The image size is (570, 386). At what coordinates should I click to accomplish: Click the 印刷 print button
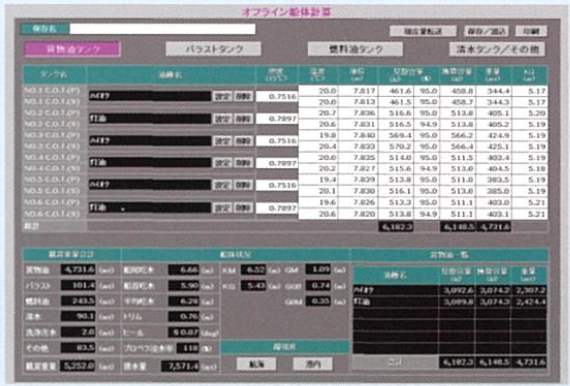tap(531, 31)
